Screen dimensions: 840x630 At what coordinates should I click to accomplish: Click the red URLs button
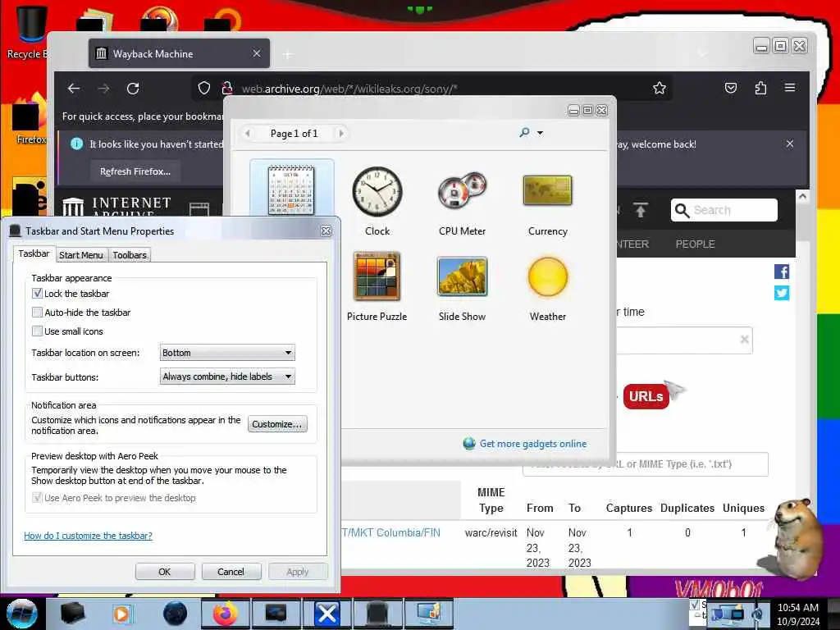(646, 396)
